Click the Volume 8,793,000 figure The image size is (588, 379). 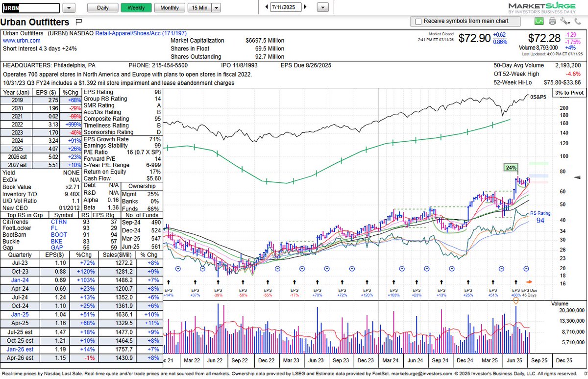tap(539, 48)
